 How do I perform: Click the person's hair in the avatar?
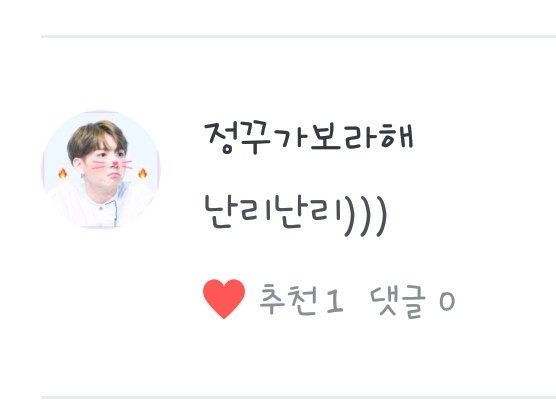(x=96, y=138)
